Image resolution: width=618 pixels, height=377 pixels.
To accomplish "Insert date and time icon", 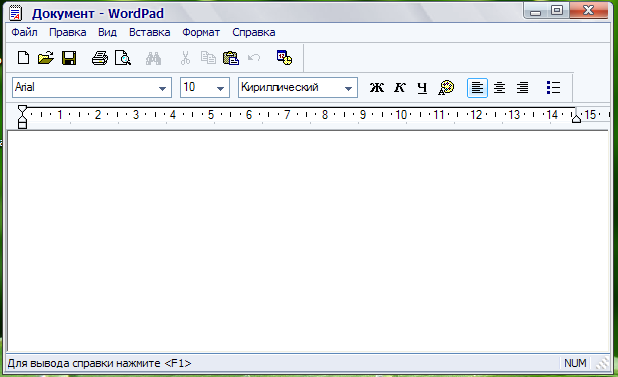I will tap(284, 58).
